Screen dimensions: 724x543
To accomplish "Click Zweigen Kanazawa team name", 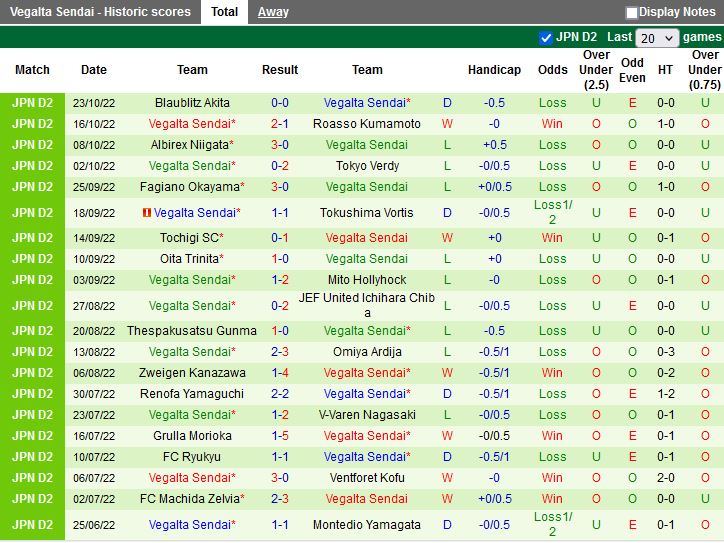I will pyautogui.click(x=192, y=373).
